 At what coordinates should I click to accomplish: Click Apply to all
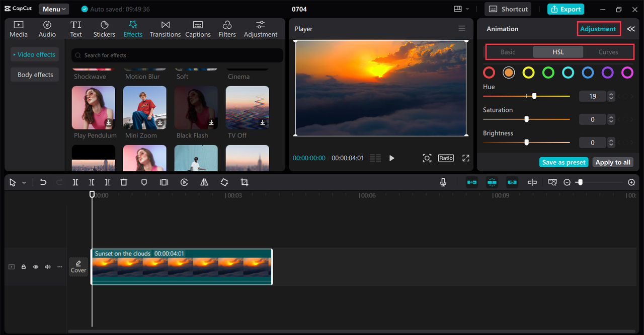tap(613, 162)
